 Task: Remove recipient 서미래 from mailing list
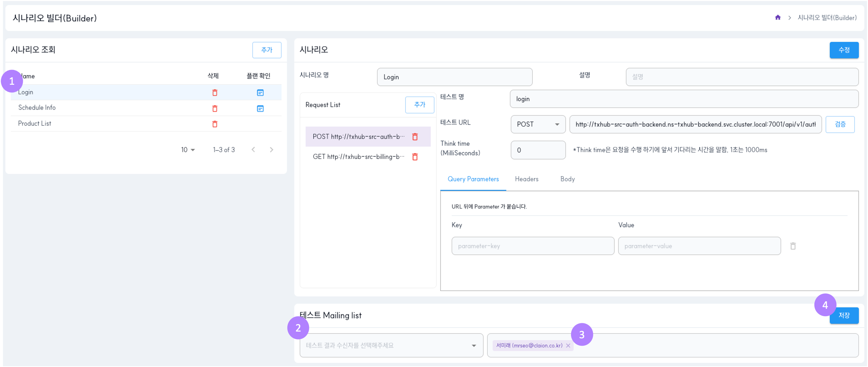pos(568,345)
